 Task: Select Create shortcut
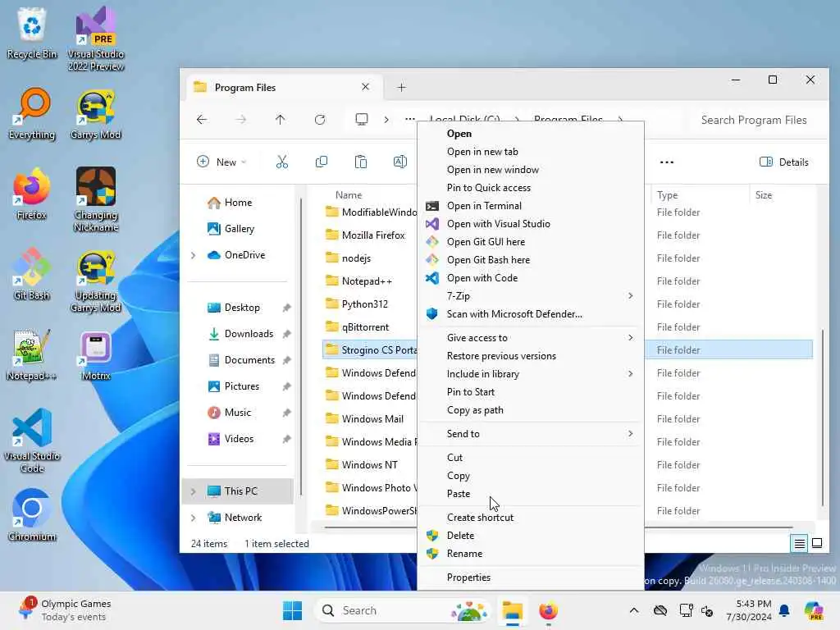pos(531,518)
